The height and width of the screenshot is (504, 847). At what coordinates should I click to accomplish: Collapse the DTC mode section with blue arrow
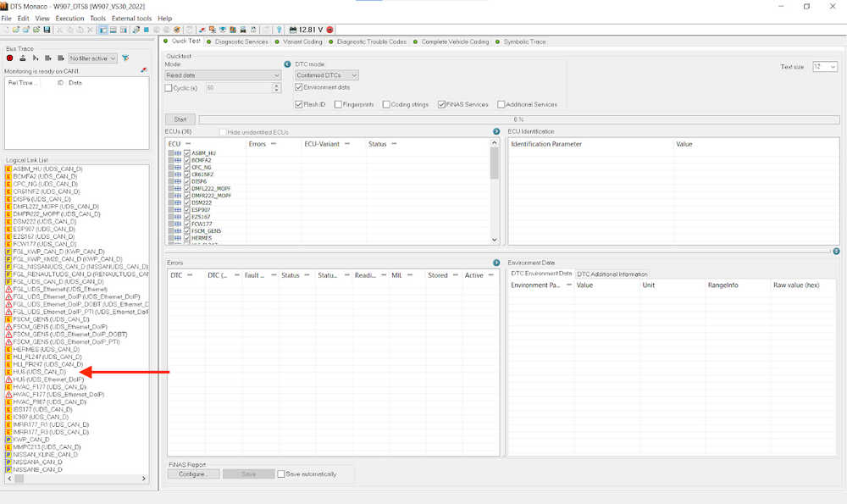coord(287,64)
